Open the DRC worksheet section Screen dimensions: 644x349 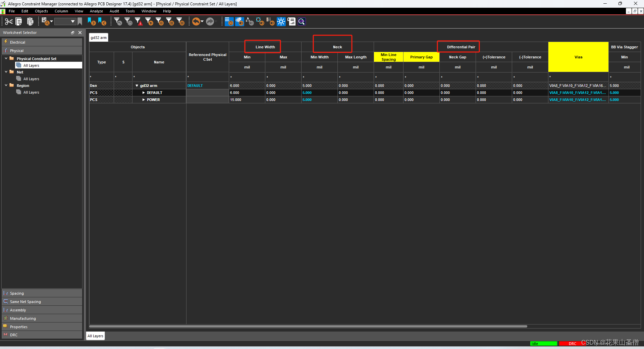click(42, 335)
